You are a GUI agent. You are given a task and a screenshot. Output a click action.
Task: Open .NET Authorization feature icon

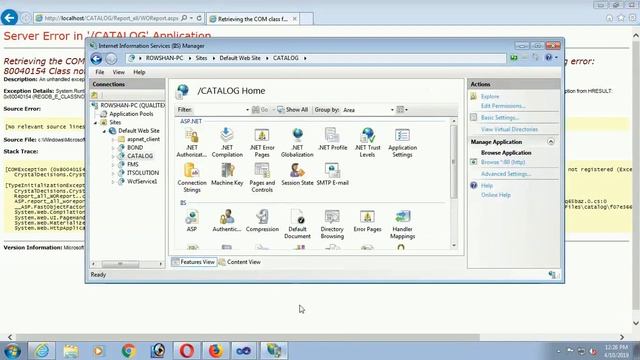(x=191, y=142)
